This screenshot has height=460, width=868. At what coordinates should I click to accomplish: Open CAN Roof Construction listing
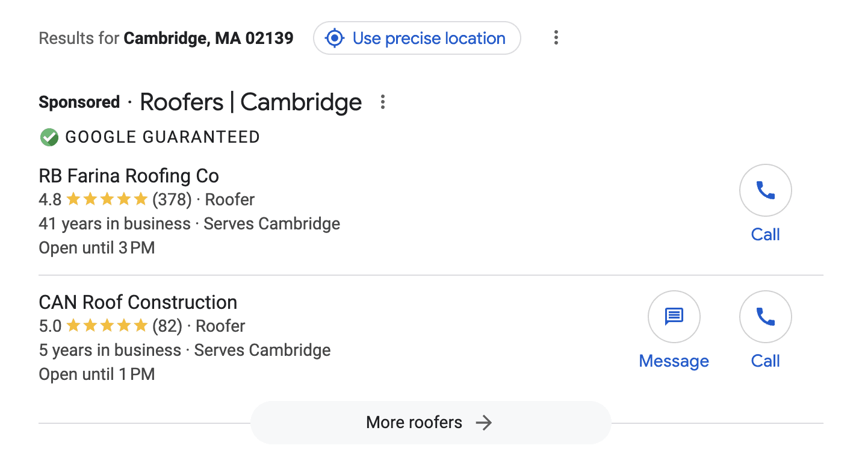click(x=137, y=302)
